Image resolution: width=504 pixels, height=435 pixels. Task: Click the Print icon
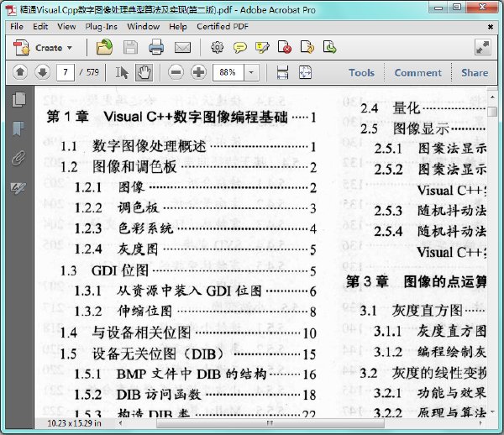point(156,47)
